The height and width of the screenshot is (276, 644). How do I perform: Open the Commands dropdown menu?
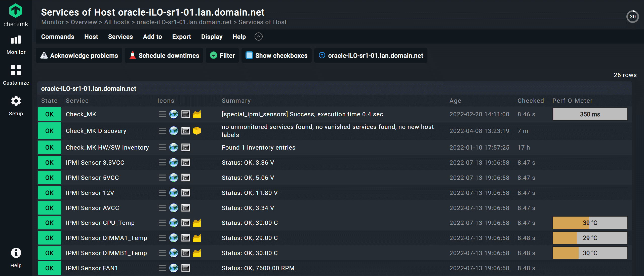tap(58, 37)
